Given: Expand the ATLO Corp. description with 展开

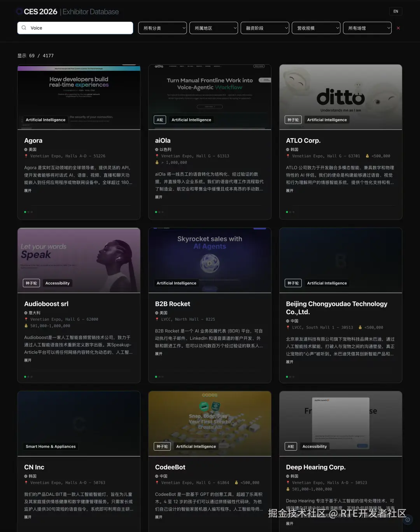Looking at the screenshot, I should [x=290, y=191].
